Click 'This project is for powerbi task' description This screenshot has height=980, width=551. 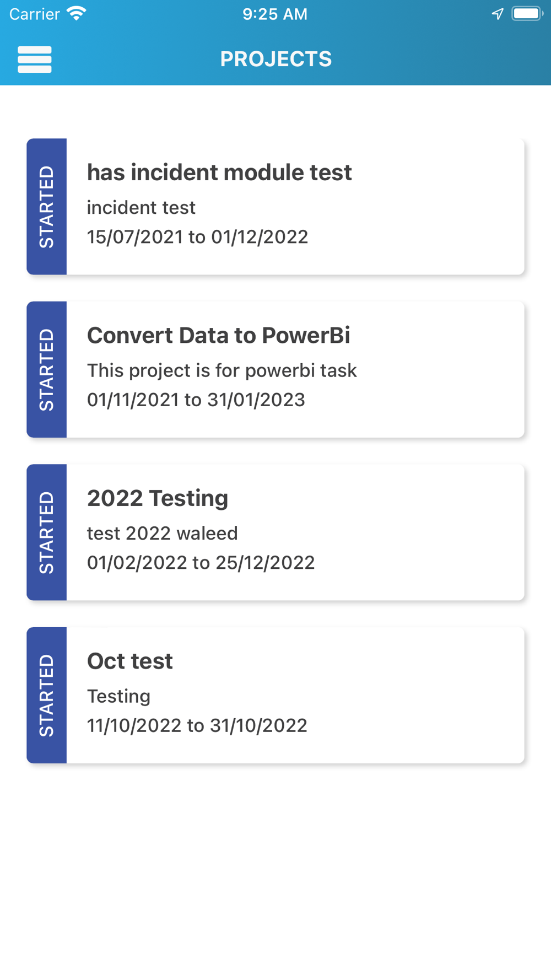[222, 370]
